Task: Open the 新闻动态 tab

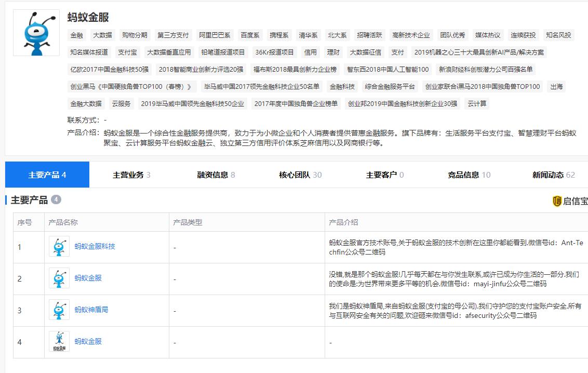Action: click(554, 175)
